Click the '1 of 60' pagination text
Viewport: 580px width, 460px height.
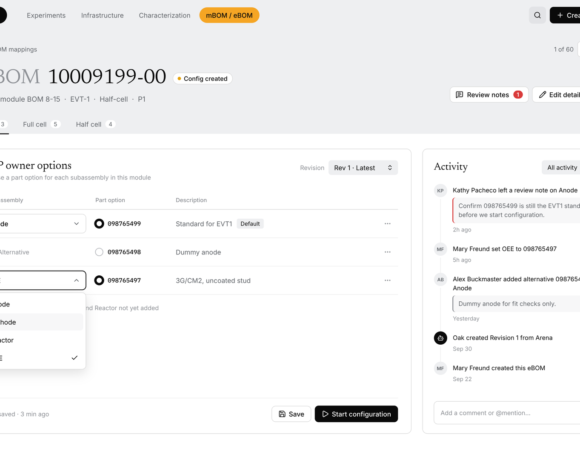click(563, 49)
